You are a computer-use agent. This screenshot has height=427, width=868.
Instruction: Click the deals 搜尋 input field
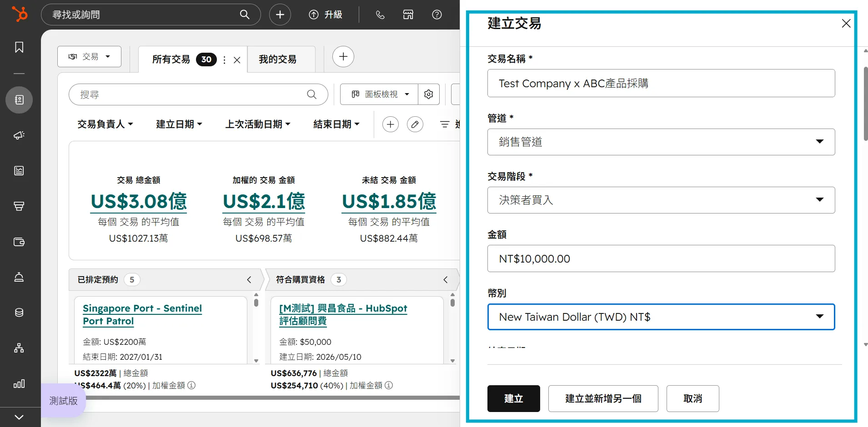point(198,94)
